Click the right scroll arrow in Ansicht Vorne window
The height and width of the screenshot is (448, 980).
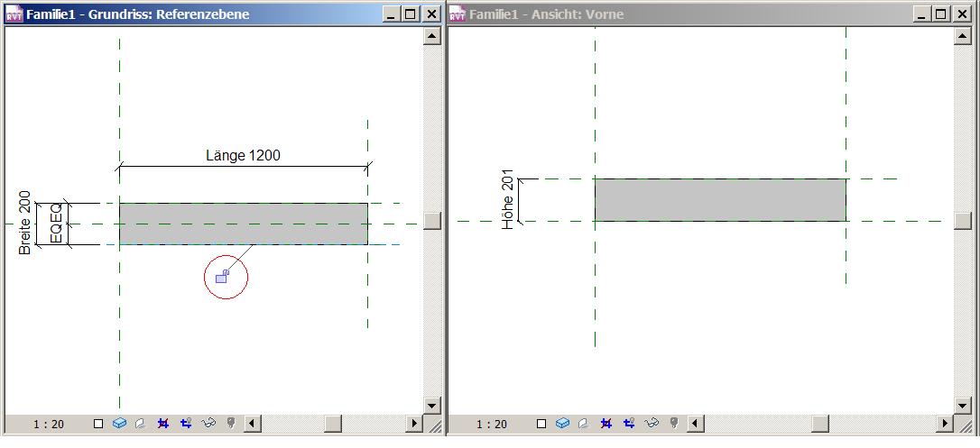(x=945, y=424)
